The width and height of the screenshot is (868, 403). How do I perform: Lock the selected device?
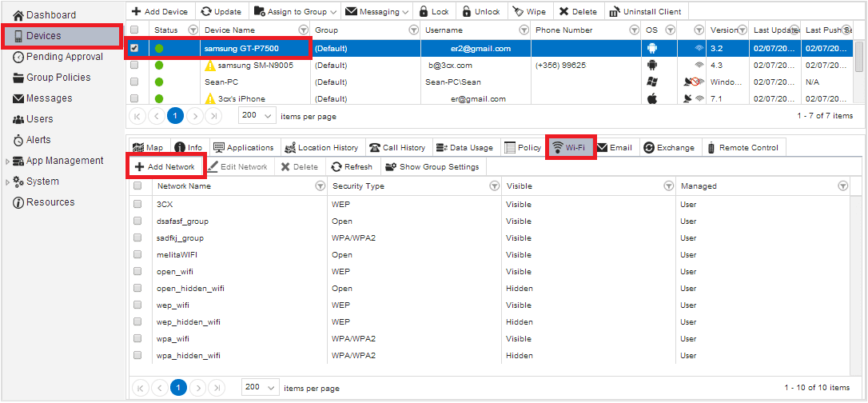pos(435,12)
